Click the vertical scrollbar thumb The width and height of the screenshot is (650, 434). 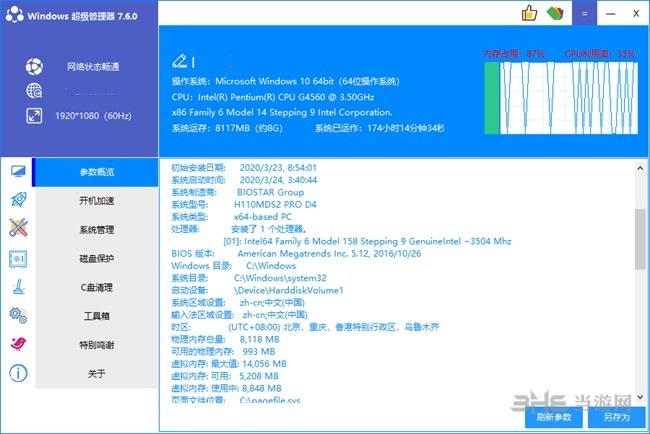tap(640, 239)
